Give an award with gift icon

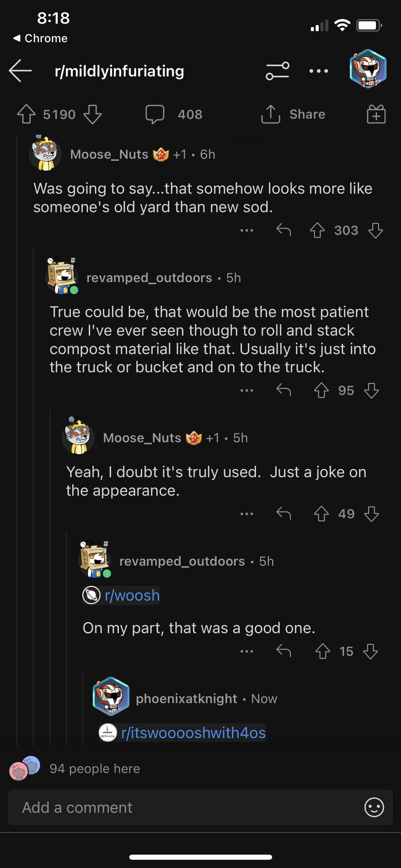[376, 114]
